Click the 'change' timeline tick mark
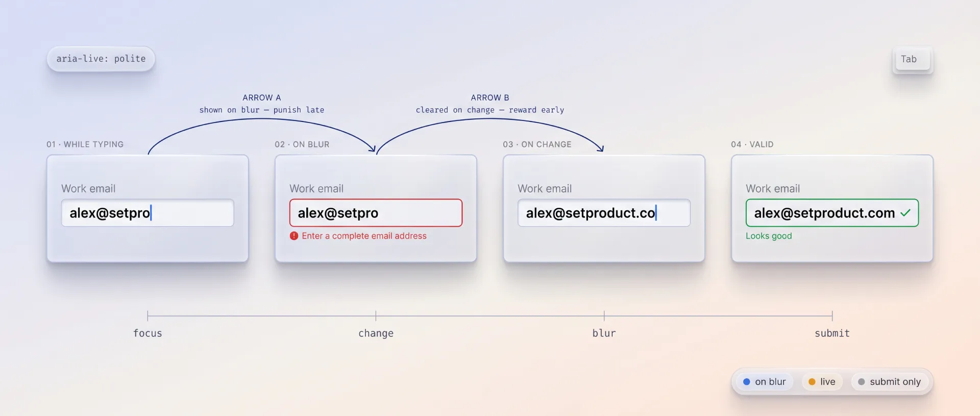The image size is (980, 416). [376, 316]
